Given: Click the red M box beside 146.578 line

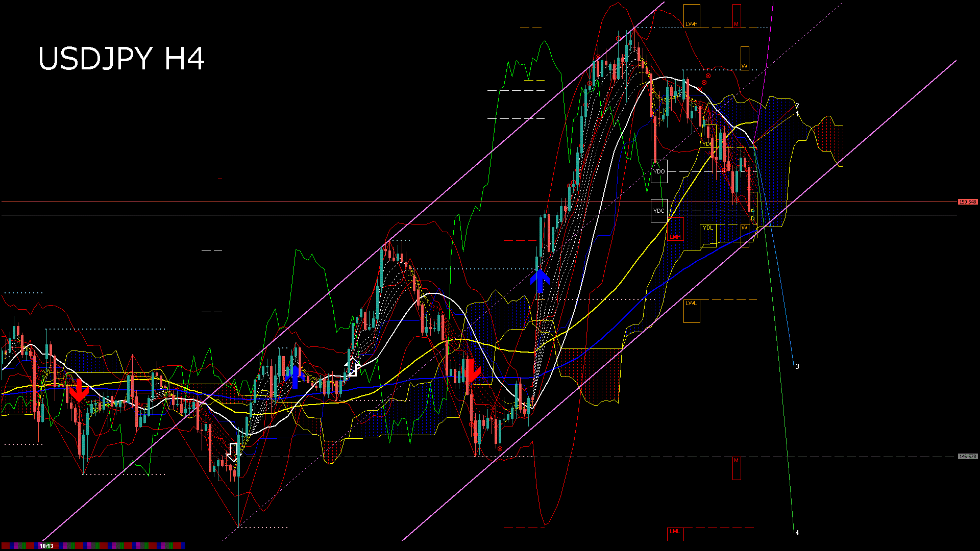Looking at the screenshot, I should coord(737,468).
